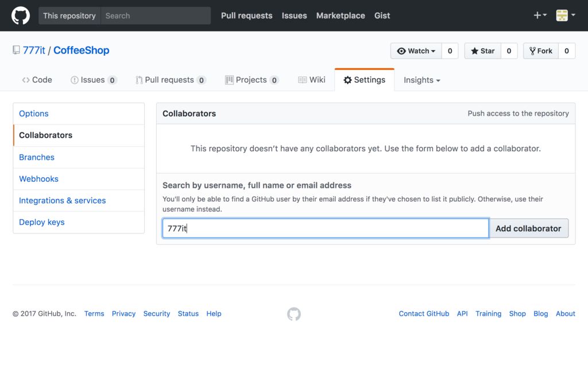Screen dimensions: 588x368
Task: Open the API footer link
Action: tap(462, 313)
